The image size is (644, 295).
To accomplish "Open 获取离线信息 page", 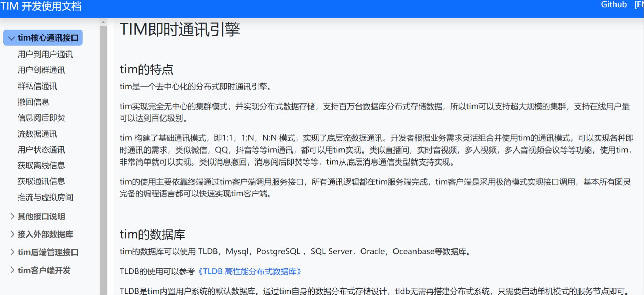I will (x=41, y=166).
